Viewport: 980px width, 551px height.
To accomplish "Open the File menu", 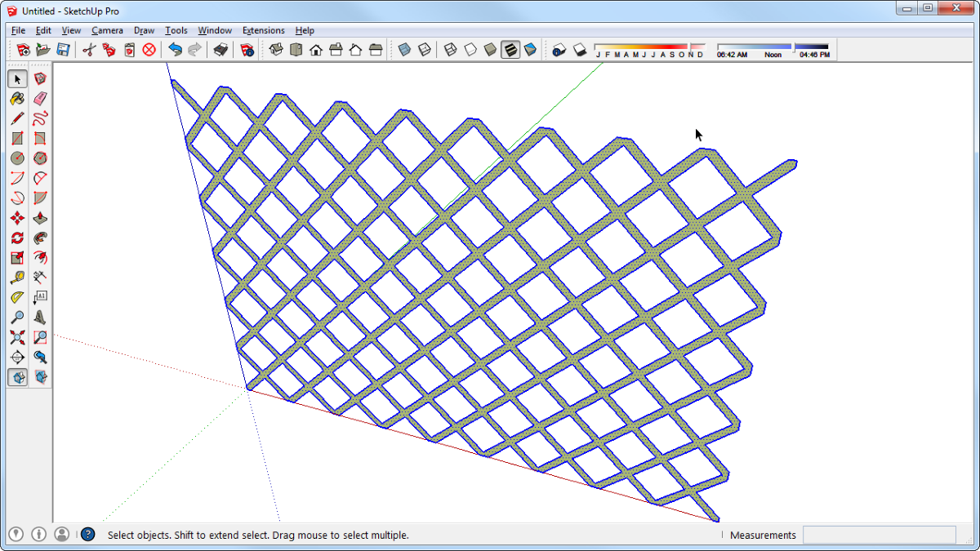I will (18, 30).
